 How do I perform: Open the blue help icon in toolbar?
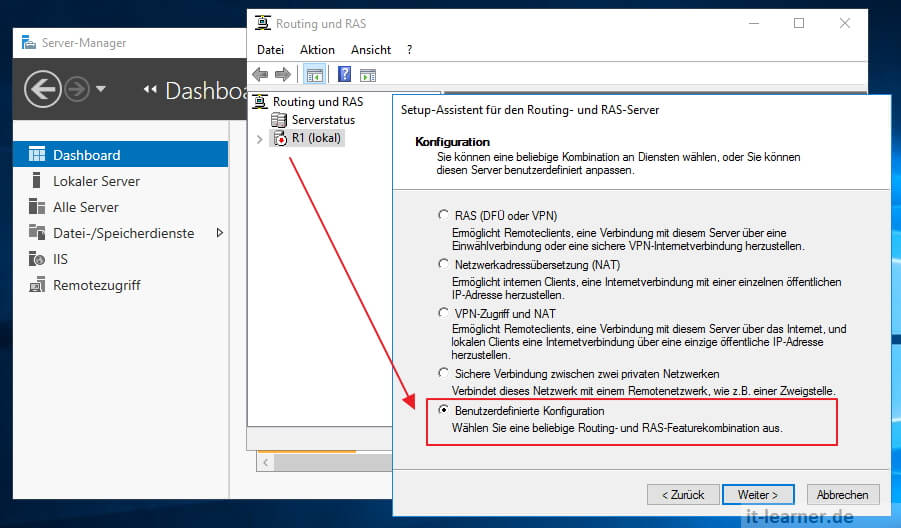tap(344, 74)
